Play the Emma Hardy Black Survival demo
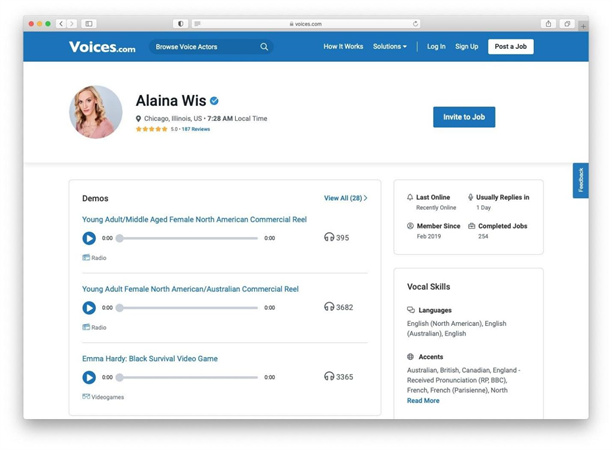Viewport: 612px width, 450px height. (89, 377)
